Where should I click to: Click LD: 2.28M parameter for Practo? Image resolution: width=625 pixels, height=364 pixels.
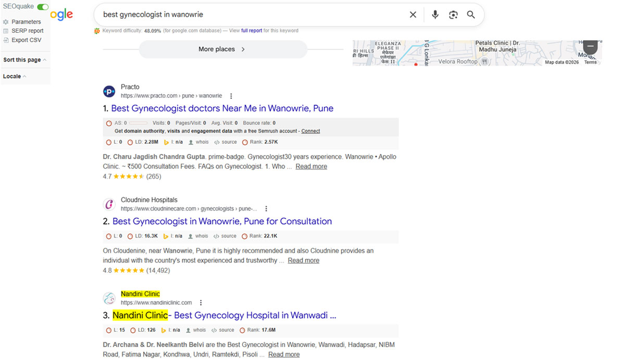[x=143, y=142]
